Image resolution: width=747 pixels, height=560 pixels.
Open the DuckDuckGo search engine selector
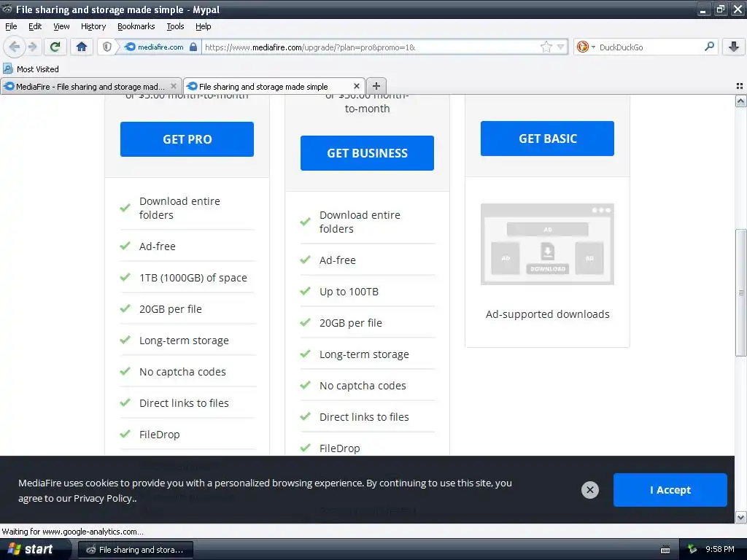tap(586, 47)
